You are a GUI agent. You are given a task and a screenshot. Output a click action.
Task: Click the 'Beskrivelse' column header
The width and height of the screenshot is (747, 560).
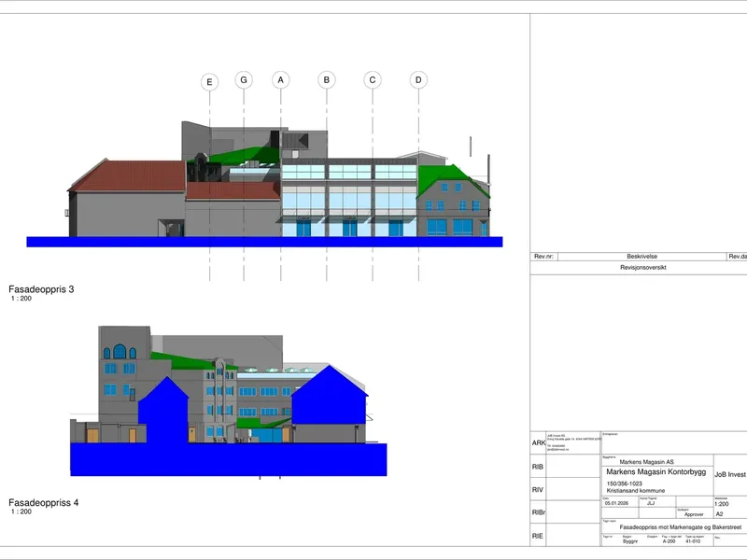641,256
